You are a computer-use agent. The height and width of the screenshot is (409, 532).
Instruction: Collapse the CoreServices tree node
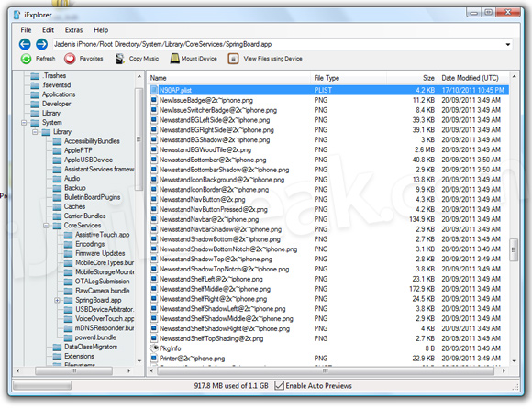pos(46,226)
